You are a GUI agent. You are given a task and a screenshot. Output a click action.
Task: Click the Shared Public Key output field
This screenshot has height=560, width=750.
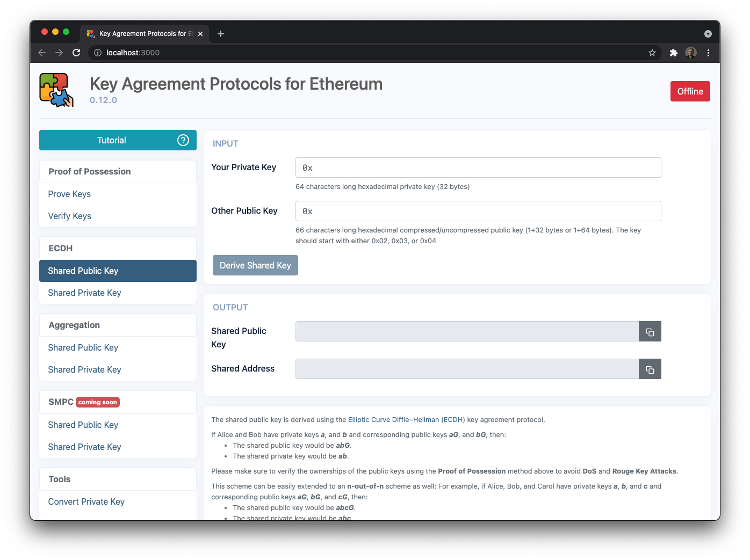click(x=467, y=332)
